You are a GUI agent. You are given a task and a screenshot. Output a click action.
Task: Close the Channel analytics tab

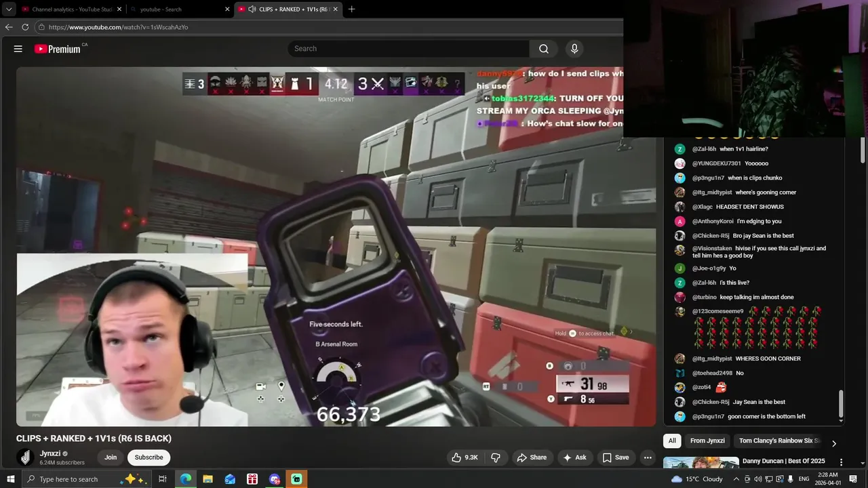119,9
